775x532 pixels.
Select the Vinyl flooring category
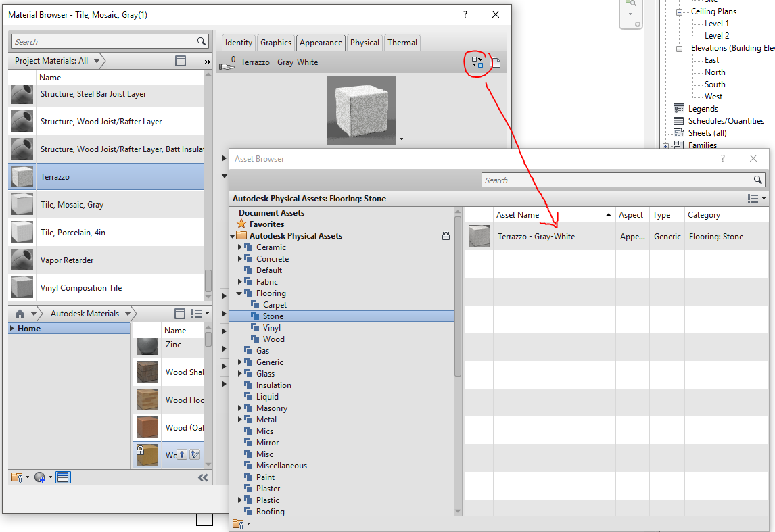pyautogui.click(x=272, y=327)
